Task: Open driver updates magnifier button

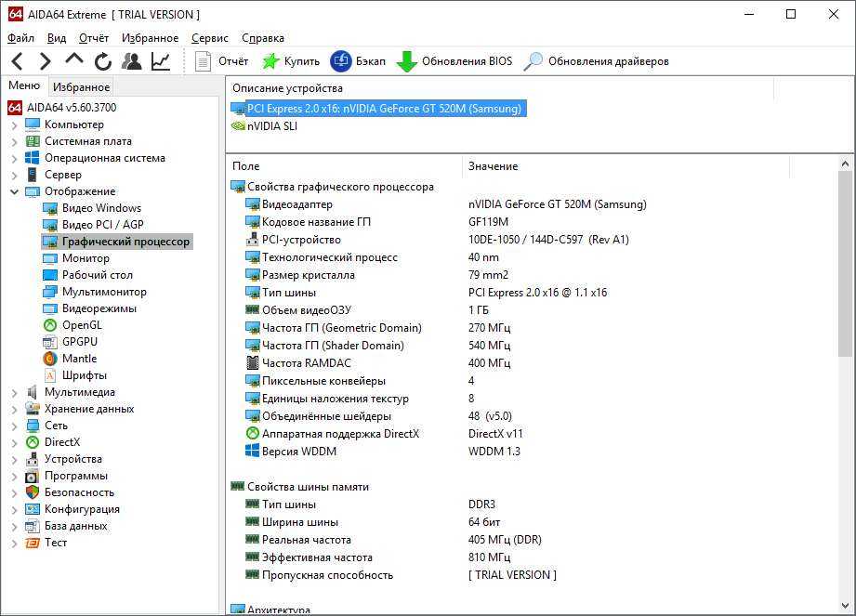Action: point(533,61)
